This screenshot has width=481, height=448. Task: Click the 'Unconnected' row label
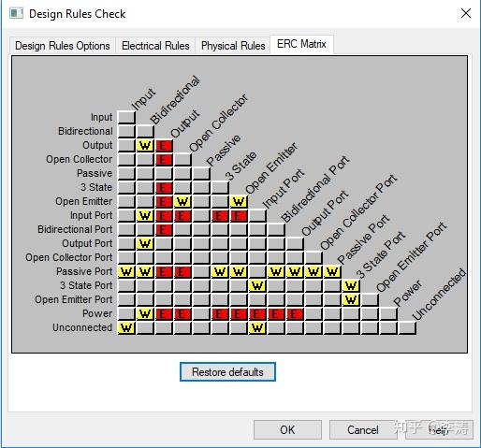[82, 327]
